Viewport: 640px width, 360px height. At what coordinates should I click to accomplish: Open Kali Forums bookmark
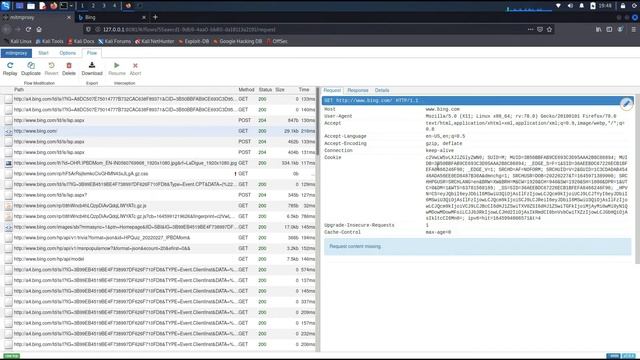114,41
